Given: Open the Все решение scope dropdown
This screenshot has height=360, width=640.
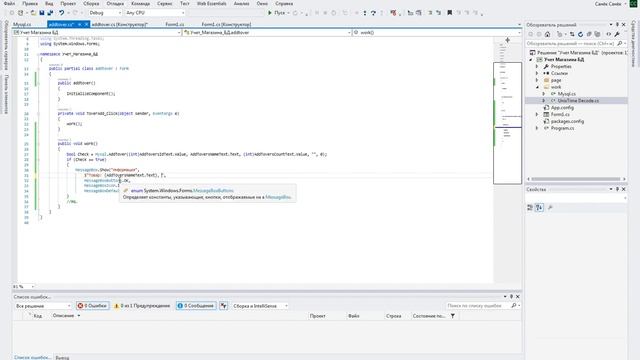Looking at the screenshot, I should (43, 306).
